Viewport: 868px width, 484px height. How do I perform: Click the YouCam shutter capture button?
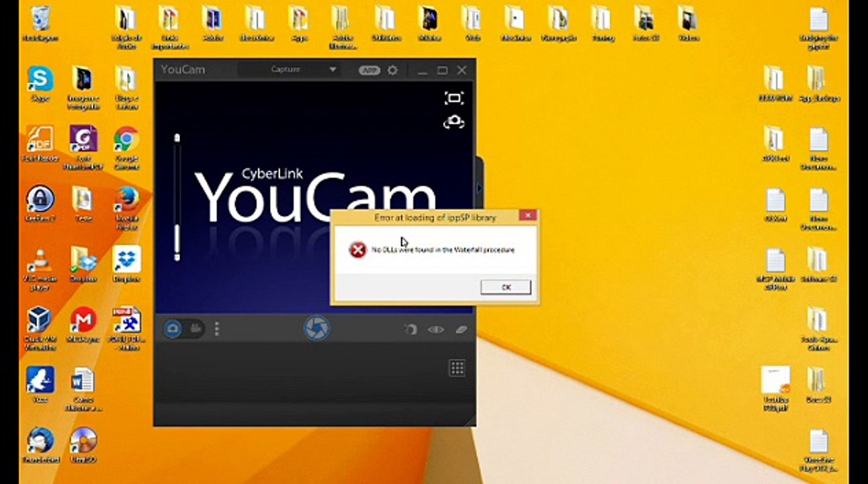pos(316,328)
